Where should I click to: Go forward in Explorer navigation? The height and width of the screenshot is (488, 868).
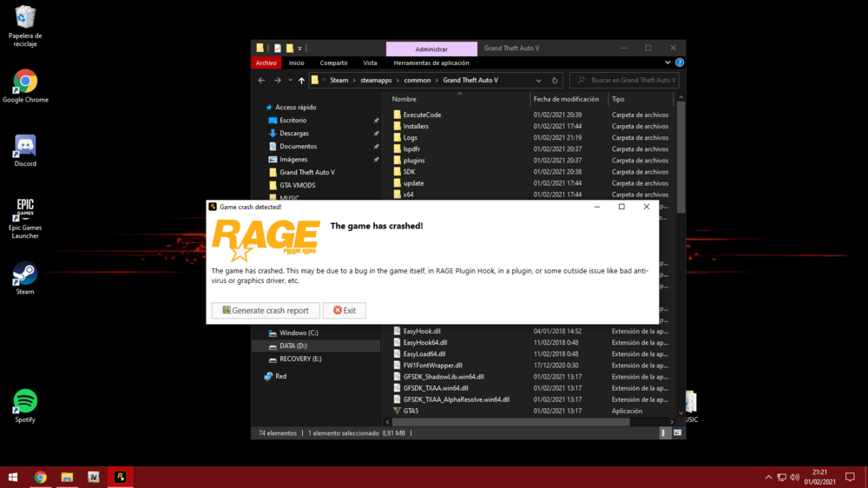(278, 80)
